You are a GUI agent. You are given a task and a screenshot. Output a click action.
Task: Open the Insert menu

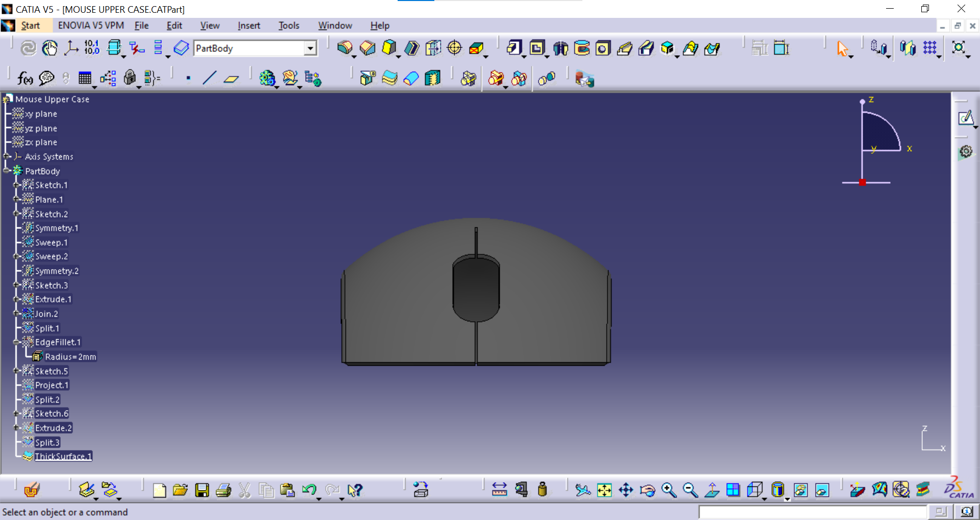point(249,25)
